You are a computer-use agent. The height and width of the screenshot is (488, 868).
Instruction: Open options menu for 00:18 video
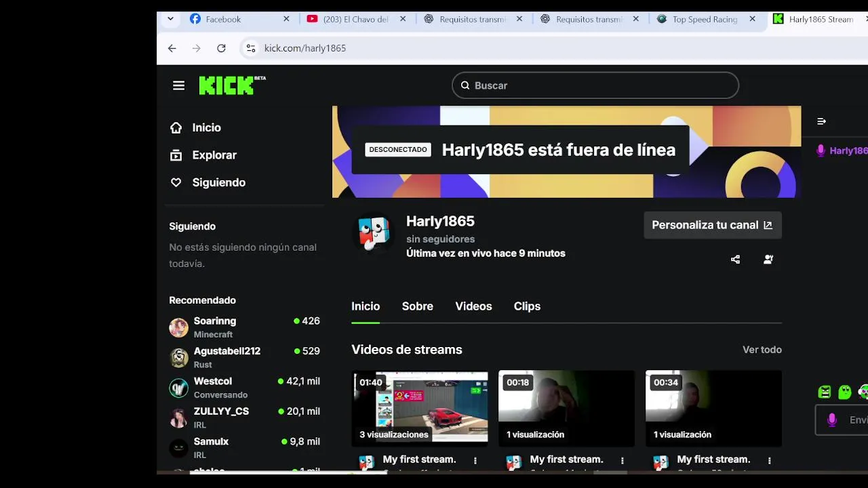click(623, 461)
